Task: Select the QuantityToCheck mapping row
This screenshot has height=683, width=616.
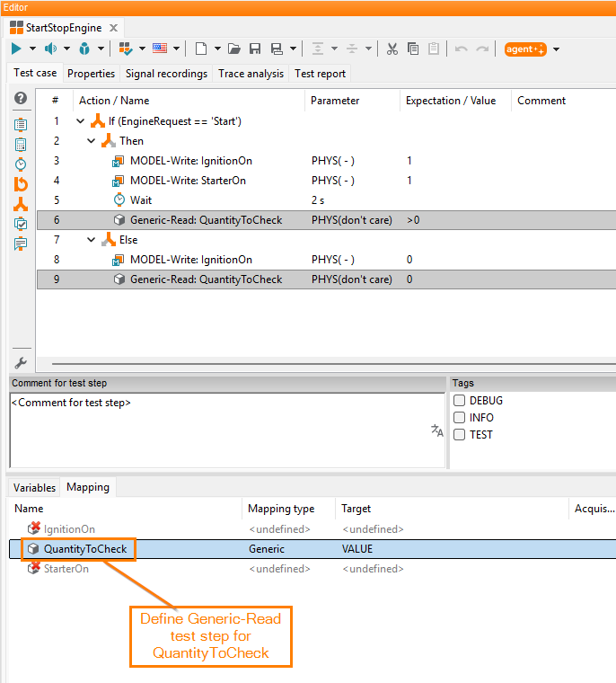Action: click(x=312, y=549)
